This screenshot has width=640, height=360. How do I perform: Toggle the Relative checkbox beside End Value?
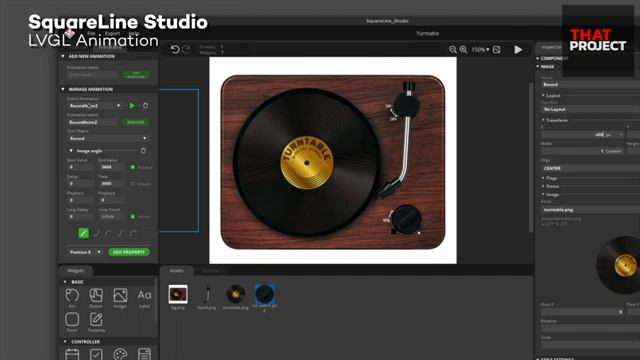[133, 167]
